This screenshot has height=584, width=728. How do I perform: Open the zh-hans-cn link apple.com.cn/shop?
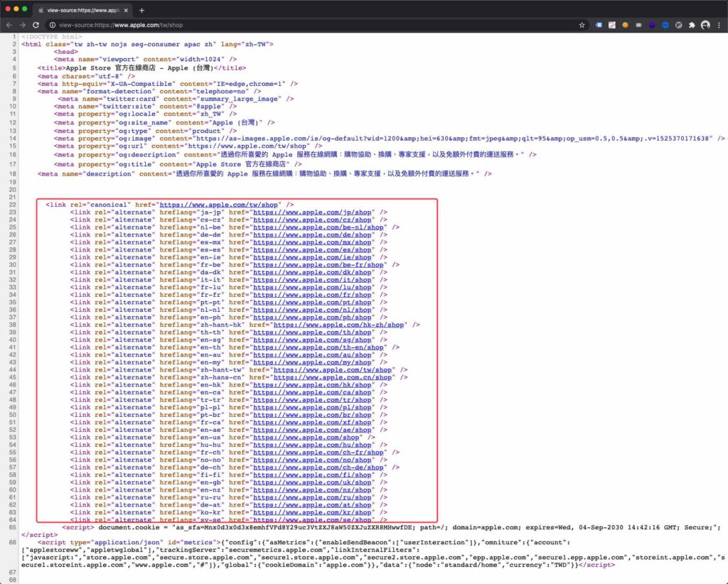[x=333, y=377]
